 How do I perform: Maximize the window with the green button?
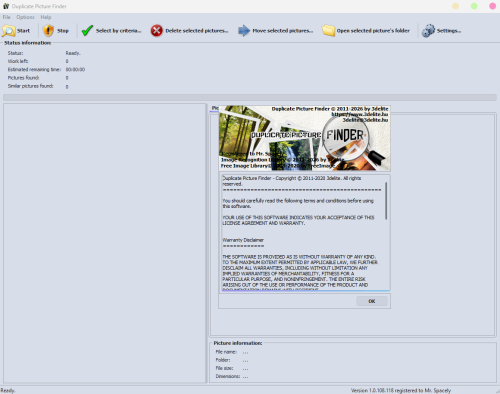[474, 6]
